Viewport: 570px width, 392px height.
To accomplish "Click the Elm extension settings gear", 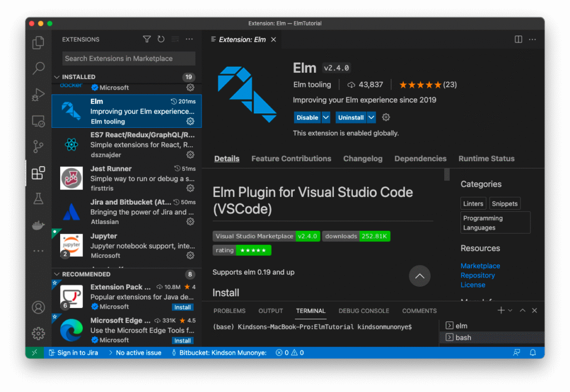I will coord(386,117).
